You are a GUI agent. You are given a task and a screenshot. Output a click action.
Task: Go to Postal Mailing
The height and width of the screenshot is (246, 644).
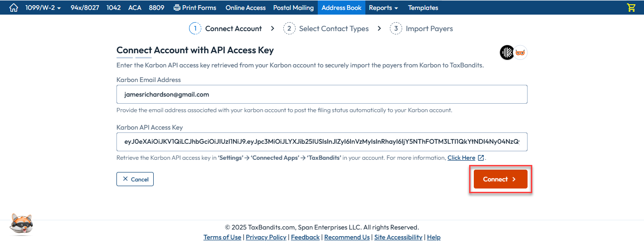click(x=293, y=8)
